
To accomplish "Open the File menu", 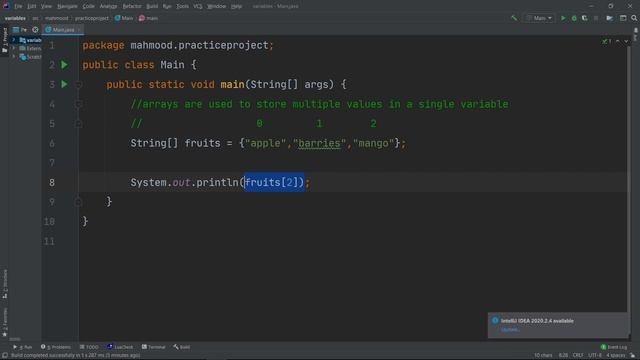I will (18, 6).
